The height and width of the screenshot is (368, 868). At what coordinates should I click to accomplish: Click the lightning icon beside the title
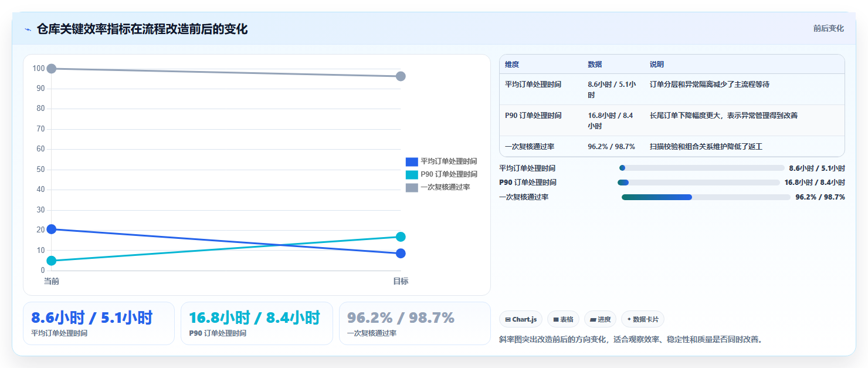click(28, 29)
